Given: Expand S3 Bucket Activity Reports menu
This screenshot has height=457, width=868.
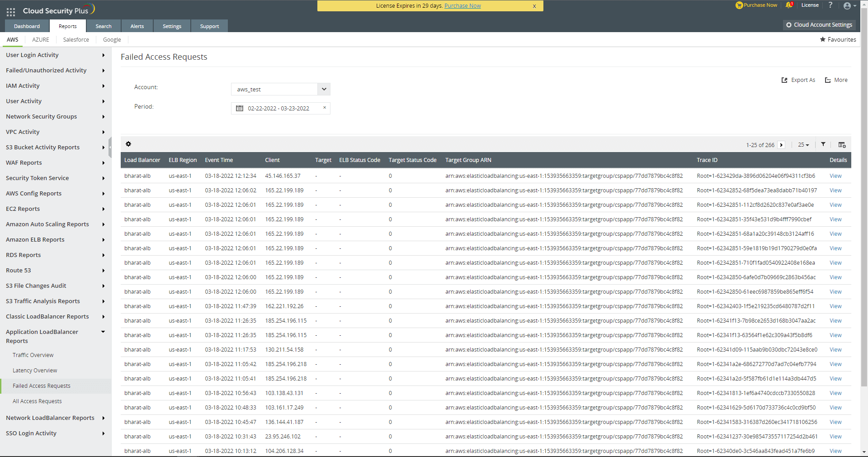Looking at the screenshot, I should point(56,147).
